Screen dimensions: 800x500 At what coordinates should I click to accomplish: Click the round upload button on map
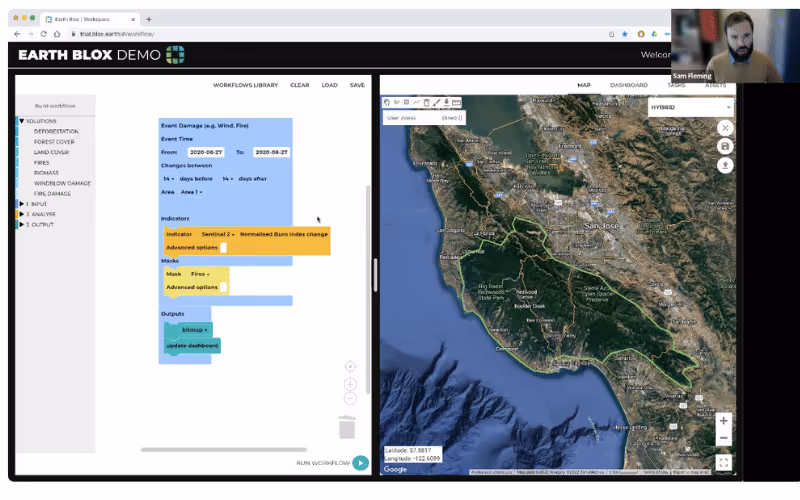point(725,165)
